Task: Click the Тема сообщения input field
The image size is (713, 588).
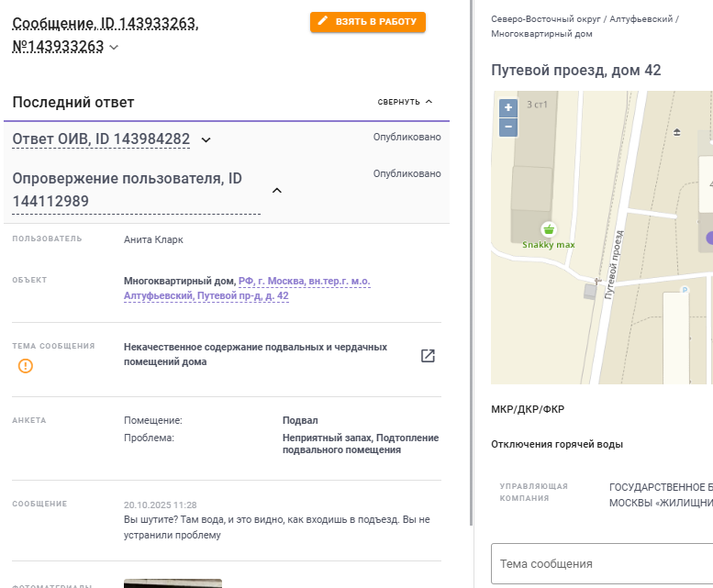Action: tap(601, 563)
